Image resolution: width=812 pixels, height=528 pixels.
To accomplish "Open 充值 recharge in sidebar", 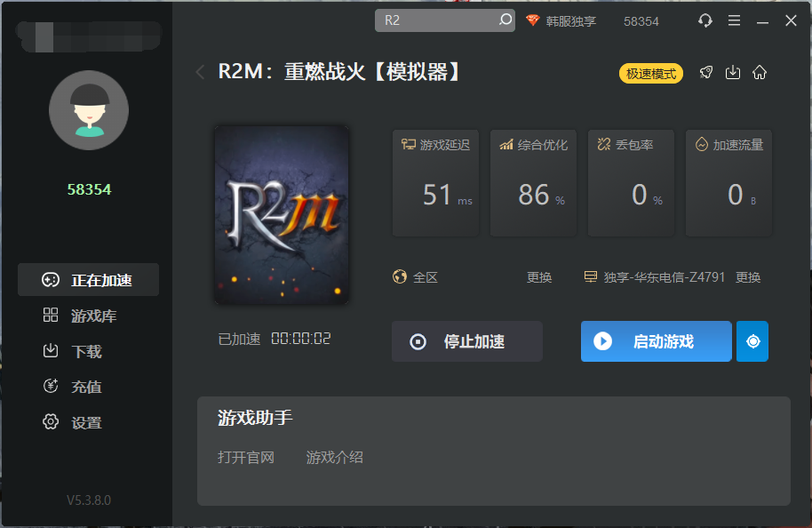I will [x=88, y=387].
